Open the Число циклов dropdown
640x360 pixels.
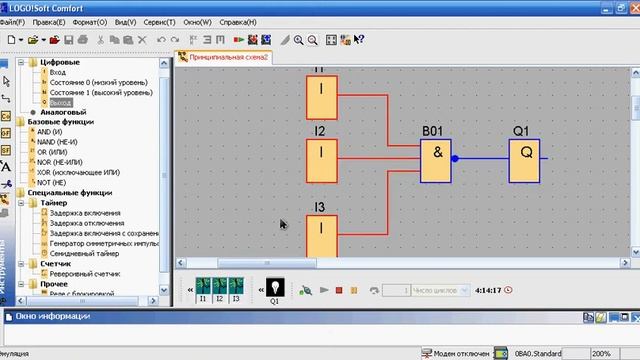click(464, 290)
